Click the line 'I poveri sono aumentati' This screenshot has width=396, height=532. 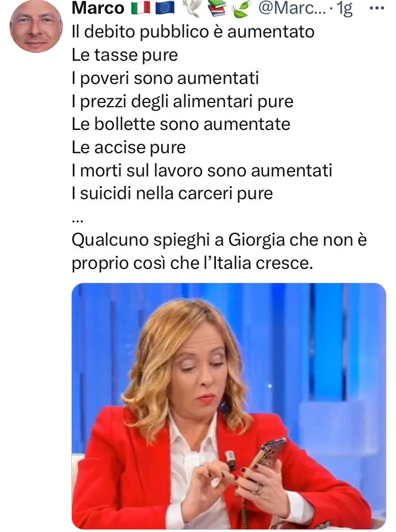[165, 78]
